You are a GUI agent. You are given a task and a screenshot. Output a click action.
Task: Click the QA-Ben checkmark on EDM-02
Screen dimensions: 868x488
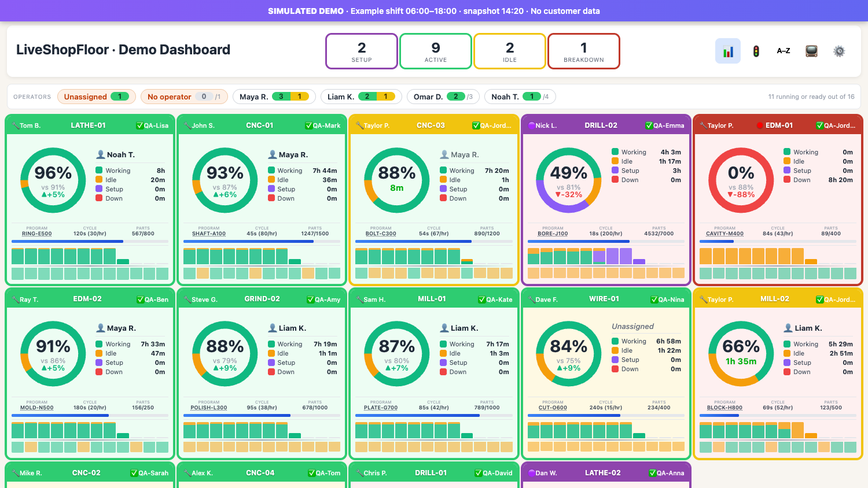pyautogui.click(x=140, y=300)
